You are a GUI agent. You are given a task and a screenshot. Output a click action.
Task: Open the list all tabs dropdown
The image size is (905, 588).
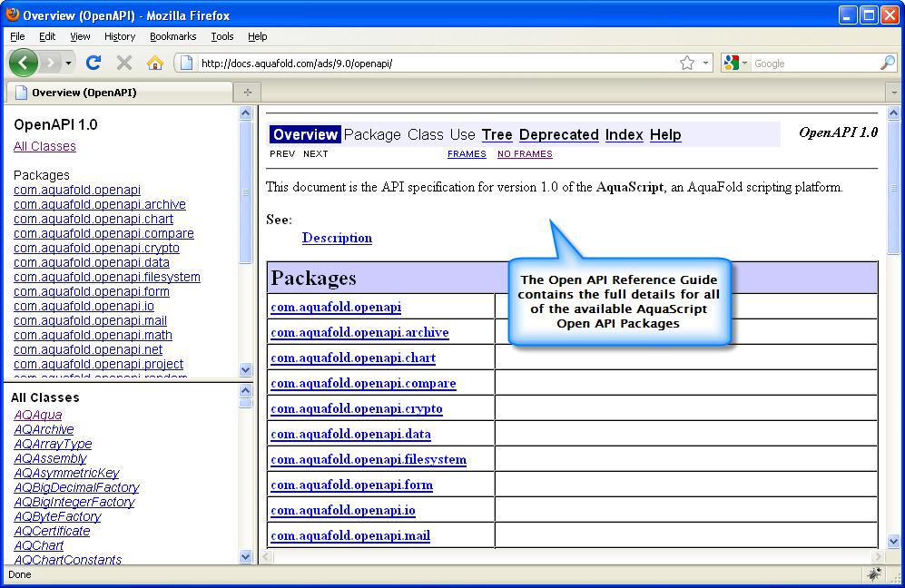pyautogui.click(x=894, y=93)
